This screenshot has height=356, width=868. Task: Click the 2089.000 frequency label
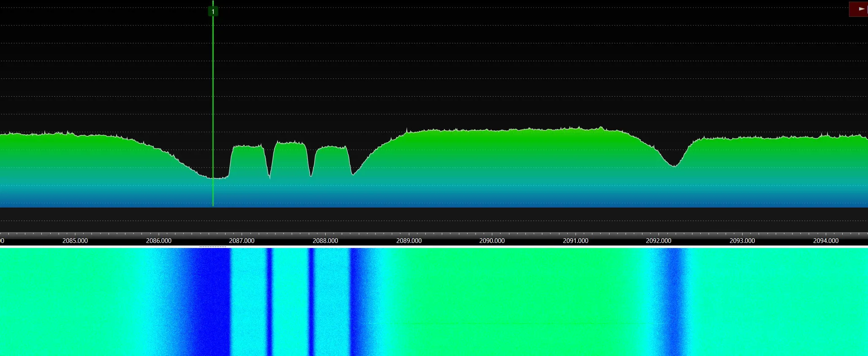point(409,241)
